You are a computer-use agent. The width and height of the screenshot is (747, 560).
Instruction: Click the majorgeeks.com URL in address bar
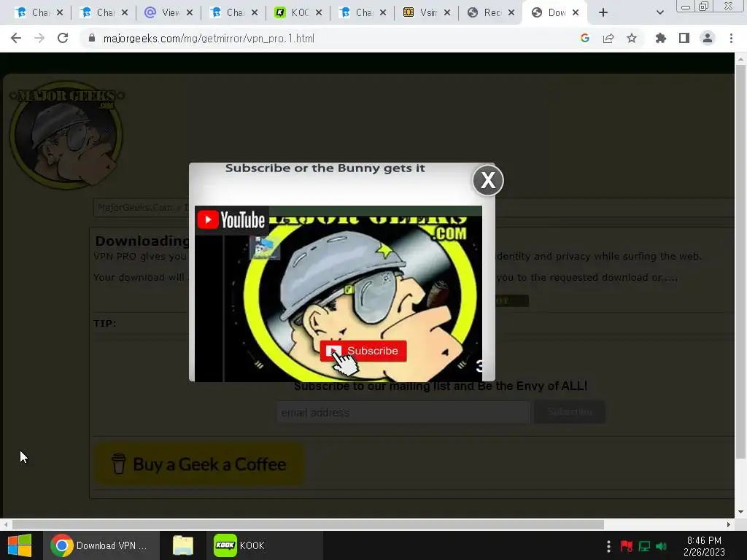click(x=209, y=39)
